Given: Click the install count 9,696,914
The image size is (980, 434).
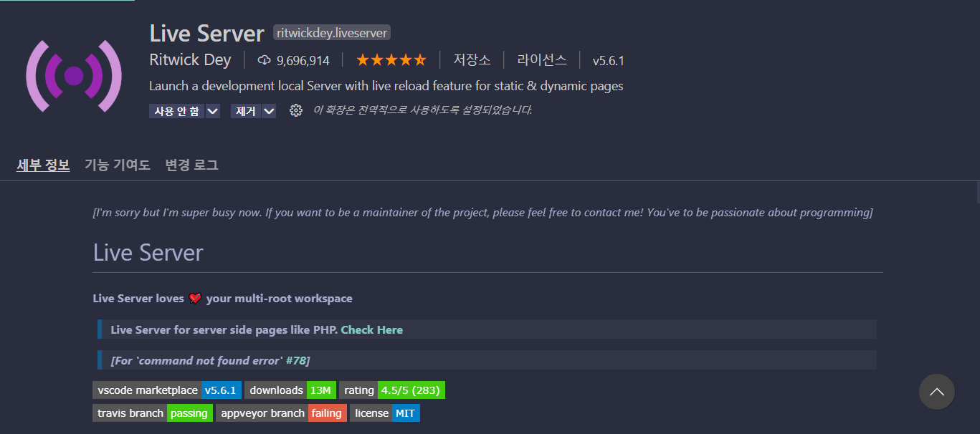Looking at the screenshot, I should [x=303, y=61].
